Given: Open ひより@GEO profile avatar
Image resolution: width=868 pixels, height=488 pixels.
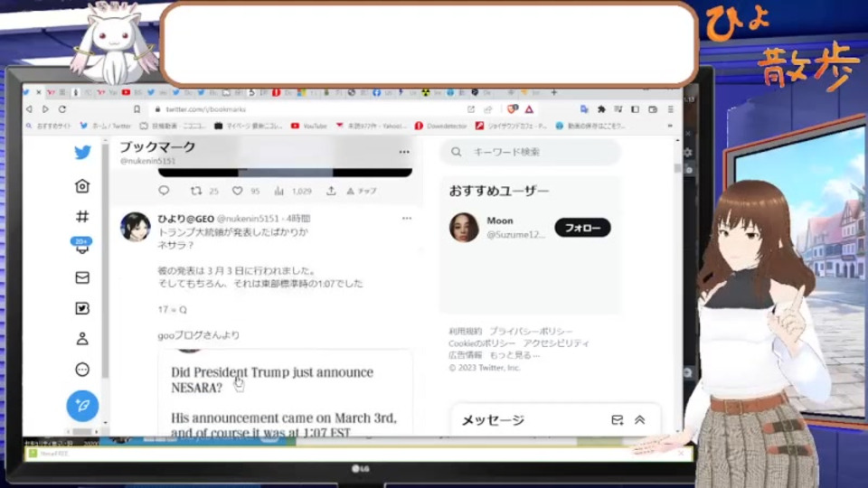Looking at the screenshot, I should (x=136, y=227).
